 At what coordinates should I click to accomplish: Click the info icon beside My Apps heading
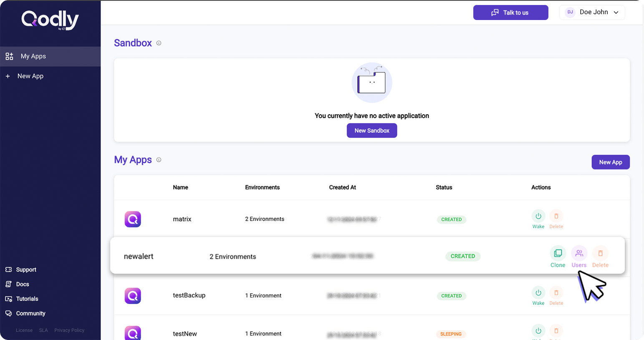[159, 160]
